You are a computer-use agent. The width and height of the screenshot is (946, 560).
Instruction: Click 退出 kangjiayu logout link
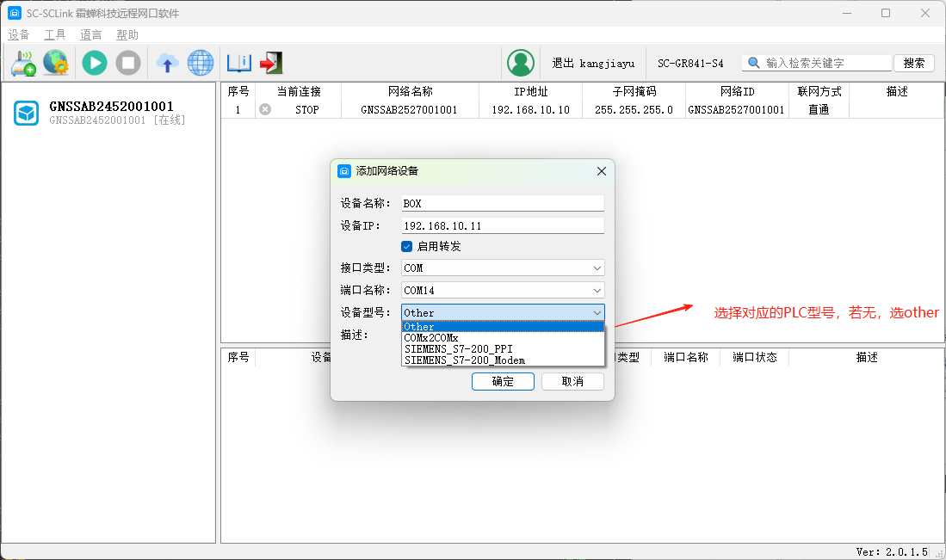593,63
